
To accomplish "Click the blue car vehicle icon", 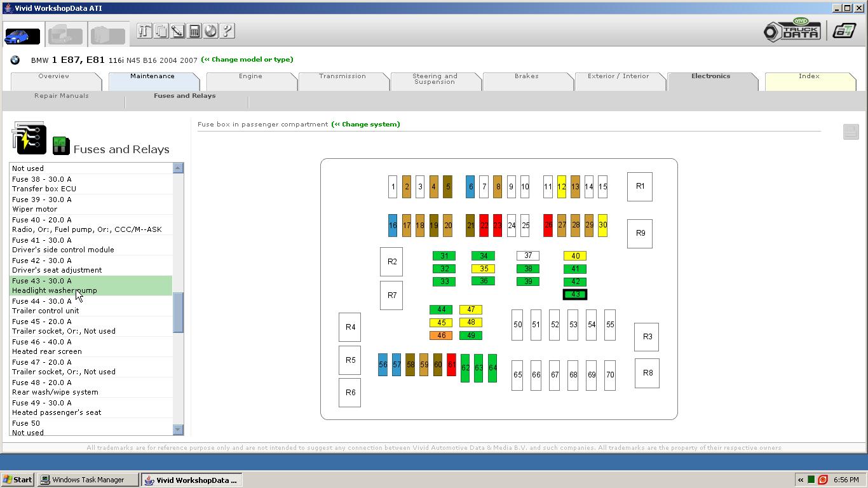I will click(22, 36).
